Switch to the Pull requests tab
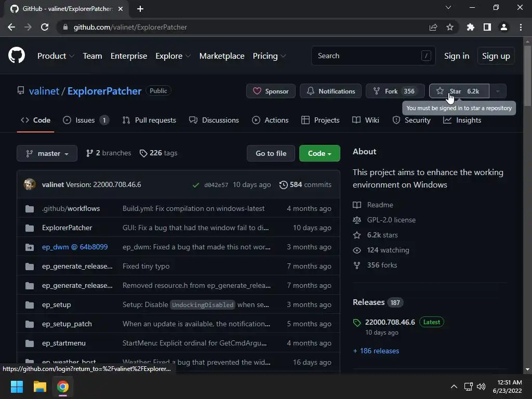The height and width of the screenshot is (399, 532). coord(149,120)
